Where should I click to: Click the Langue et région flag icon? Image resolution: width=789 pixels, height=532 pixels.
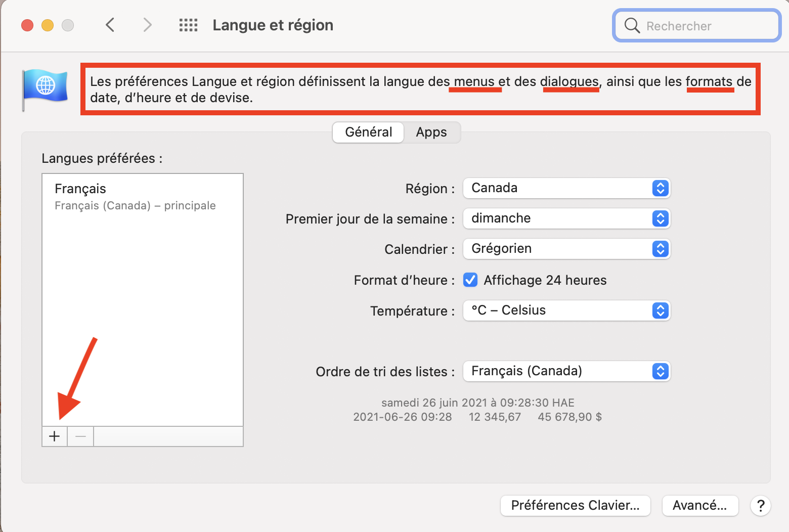(x=45, y=88)
